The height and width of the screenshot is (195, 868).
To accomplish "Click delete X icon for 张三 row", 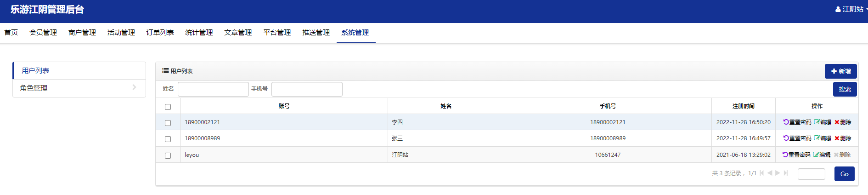I will 837,138.
